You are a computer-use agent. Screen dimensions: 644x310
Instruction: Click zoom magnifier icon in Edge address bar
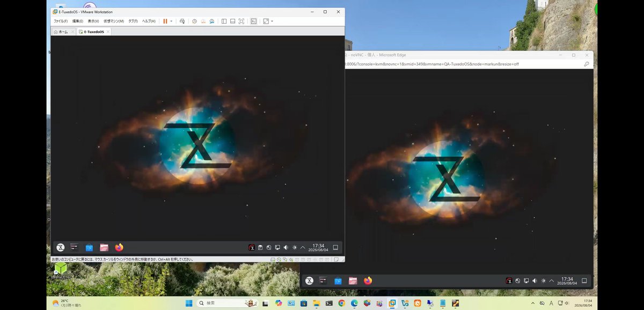(586, 64)
